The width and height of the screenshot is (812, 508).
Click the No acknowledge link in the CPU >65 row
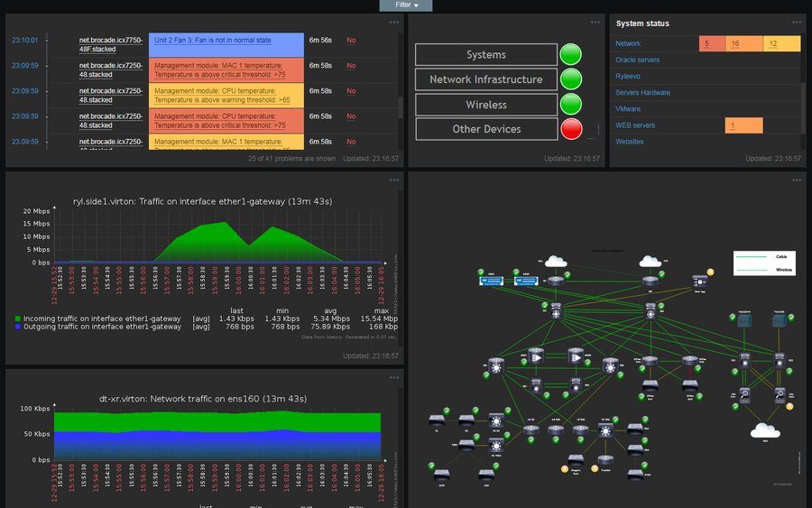(x=351, y=90)
